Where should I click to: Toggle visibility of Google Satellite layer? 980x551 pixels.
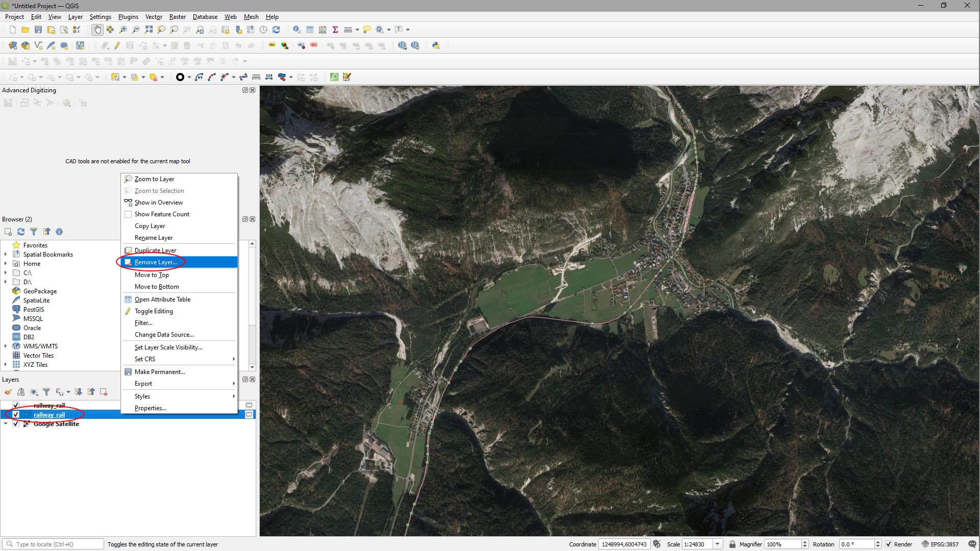(16, 424)
